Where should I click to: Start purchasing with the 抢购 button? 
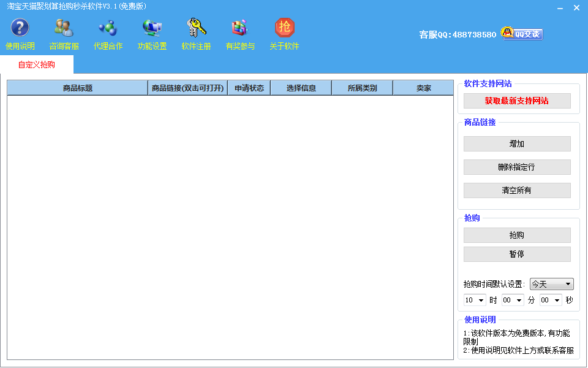[517, 235]
